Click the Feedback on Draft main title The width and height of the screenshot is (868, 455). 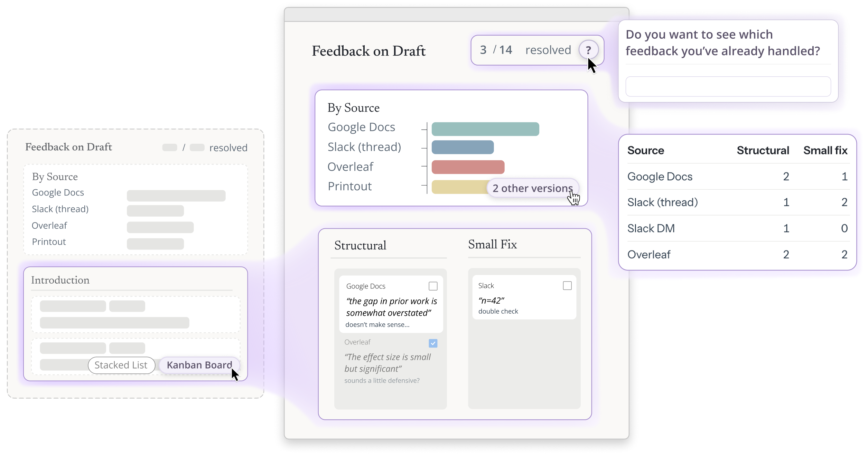point(368,51)
